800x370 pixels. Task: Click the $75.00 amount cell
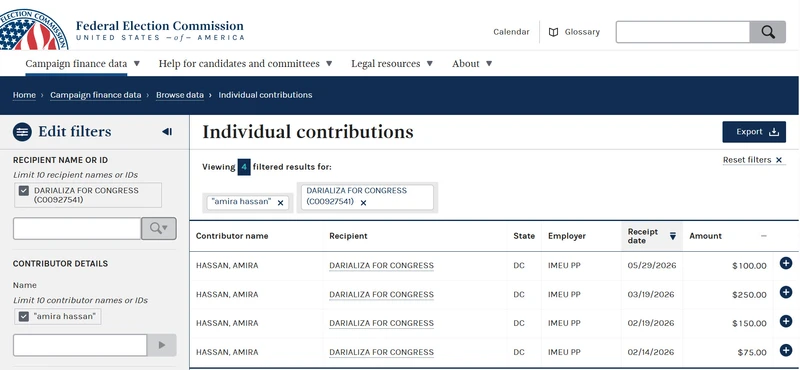(752, 352)
